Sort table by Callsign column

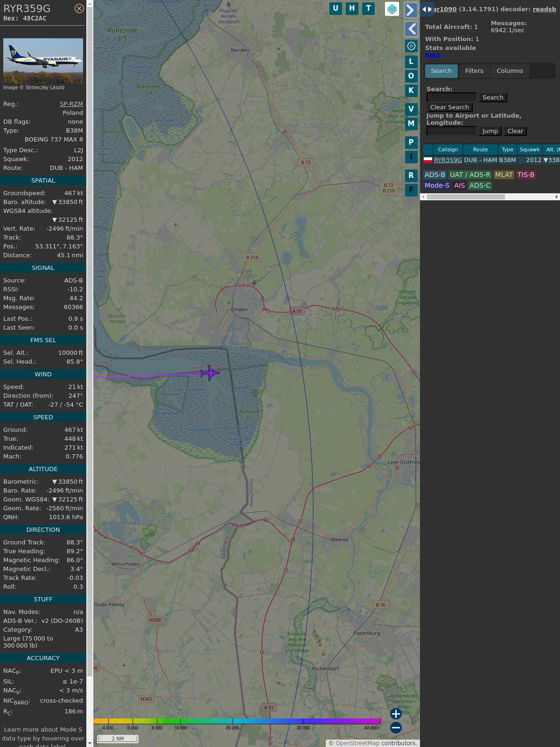(x=448, y=149)
